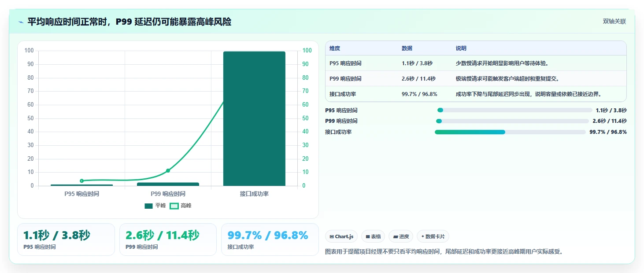Click description starting with 成功率下降与尾部延迟
The height and width of the screenshot is (273, 644).
point(529,94)
